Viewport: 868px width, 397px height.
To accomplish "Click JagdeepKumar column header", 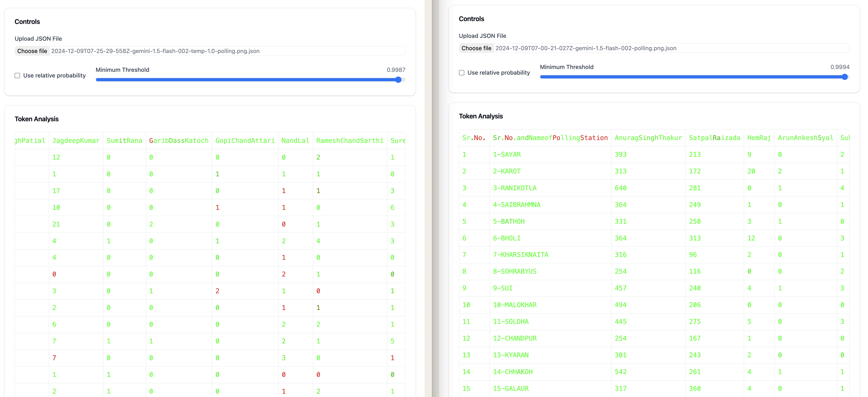I will pyautogui.click(x=76, y=141).
